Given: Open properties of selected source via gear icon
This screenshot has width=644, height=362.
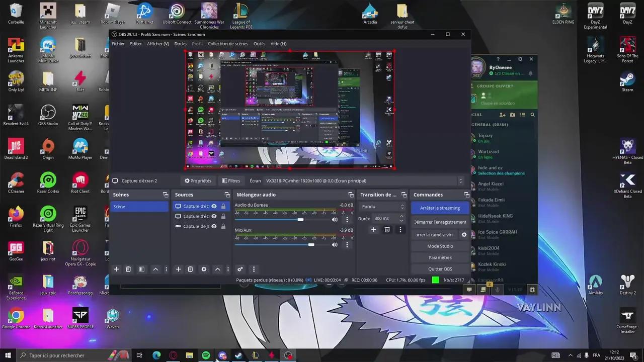Looking at the screenshot, I should pyautogui.click(x=204, y=269).
